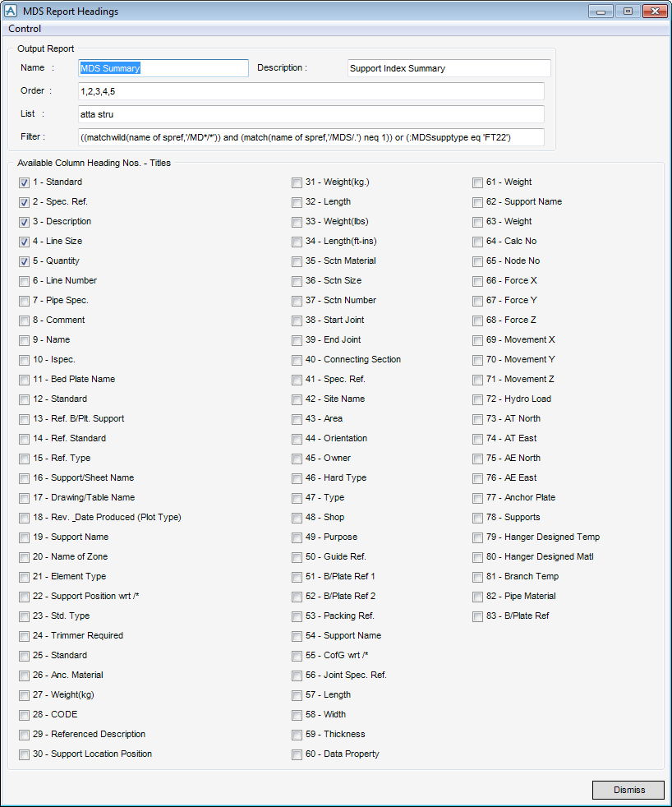Click the Filter expression field
Screen dimensions: 672x807
(x=311, y=137)
